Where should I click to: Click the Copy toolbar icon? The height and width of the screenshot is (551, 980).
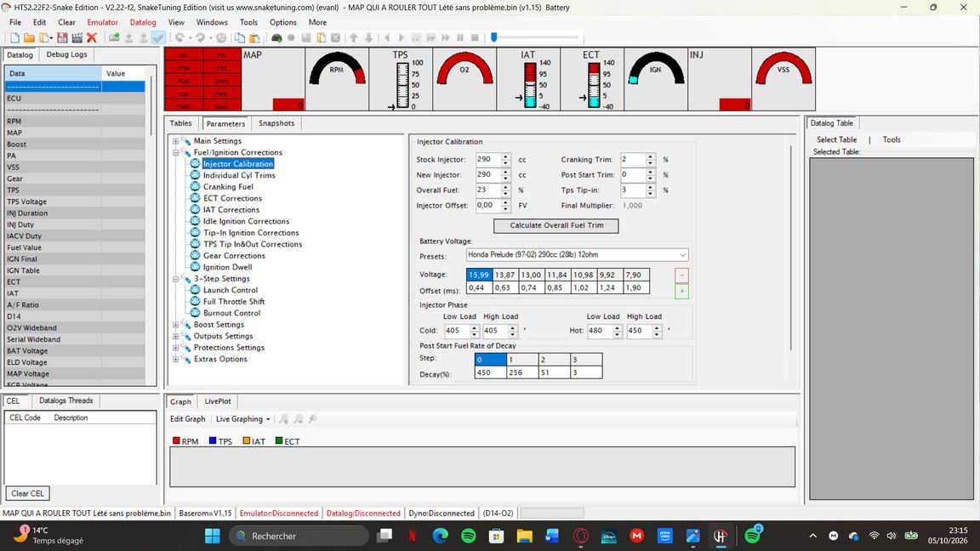coord(239,38)
